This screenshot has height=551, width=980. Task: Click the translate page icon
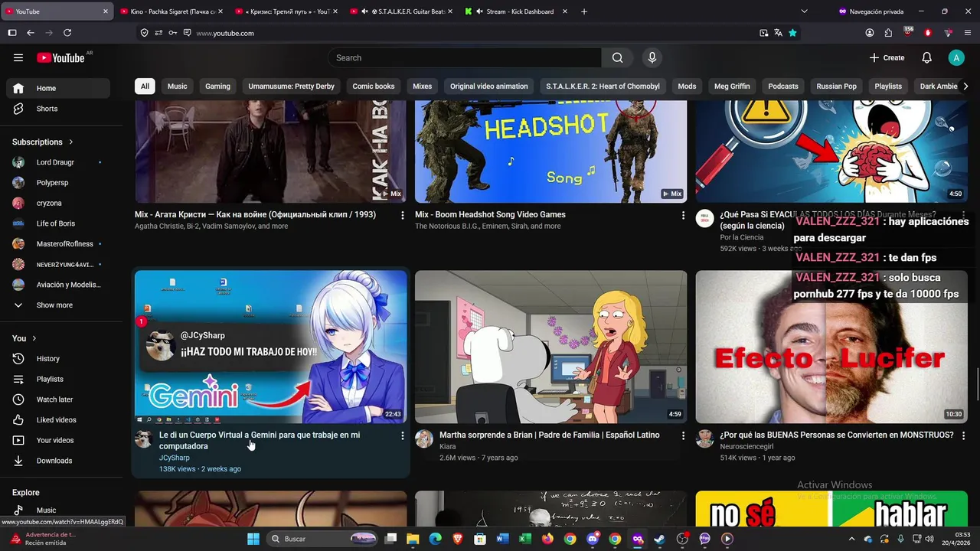(778, 33)
